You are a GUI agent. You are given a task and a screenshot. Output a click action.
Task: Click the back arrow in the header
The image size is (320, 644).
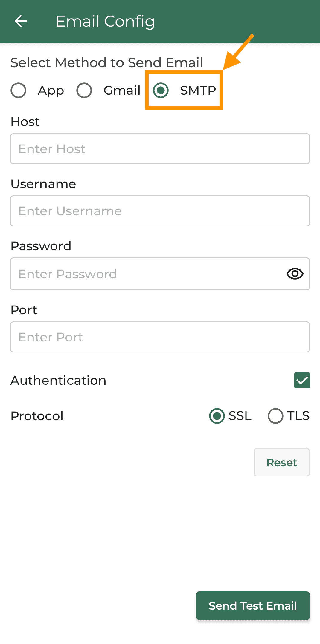point(21,21)
